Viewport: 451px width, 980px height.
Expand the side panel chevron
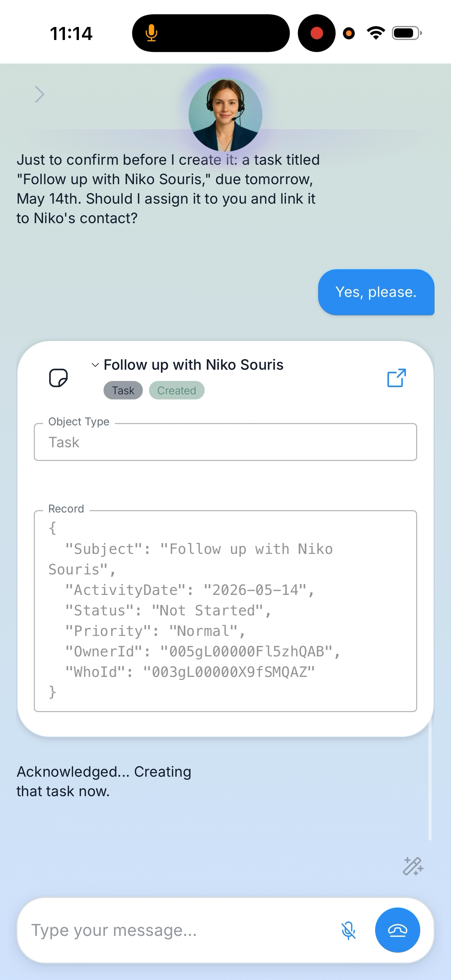[40, 94]
